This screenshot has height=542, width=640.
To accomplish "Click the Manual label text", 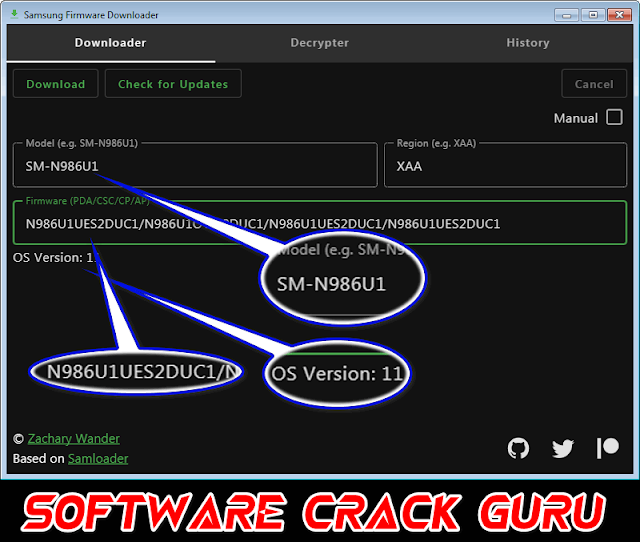I will tap(576, 118).
